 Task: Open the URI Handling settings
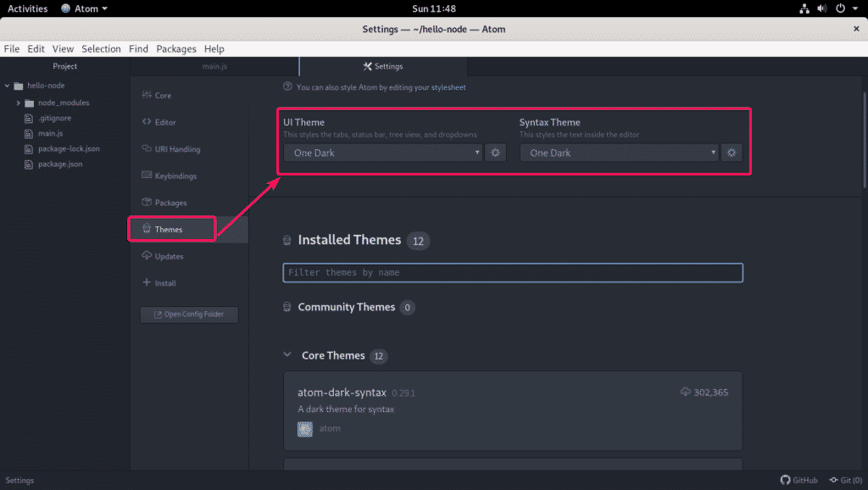click(176, 148)
